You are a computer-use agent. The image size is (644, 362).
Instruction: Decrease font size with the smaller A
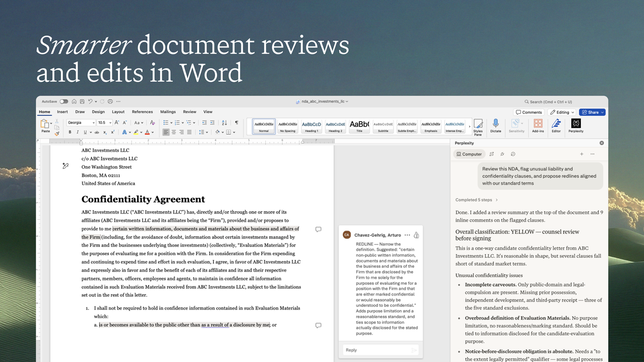click(x=124, y=123)
